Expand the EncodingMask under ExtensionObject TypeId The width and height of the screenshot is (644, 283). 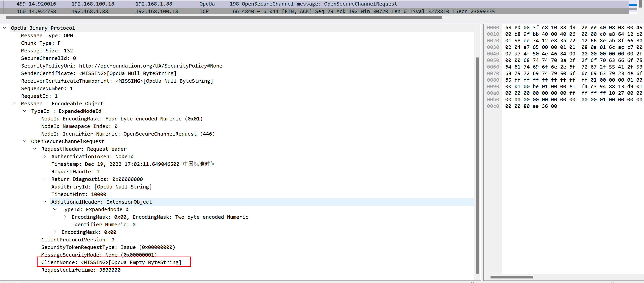click(65, 217)
